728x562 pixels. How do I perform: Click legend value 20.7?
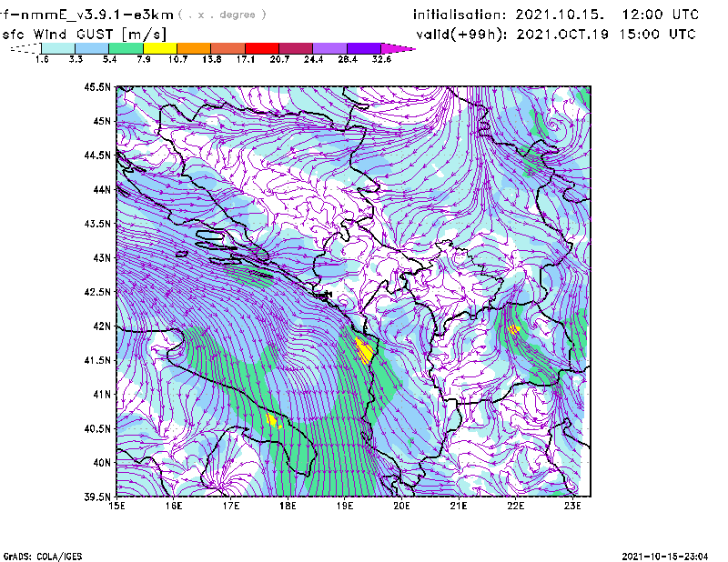click(279, 59)
